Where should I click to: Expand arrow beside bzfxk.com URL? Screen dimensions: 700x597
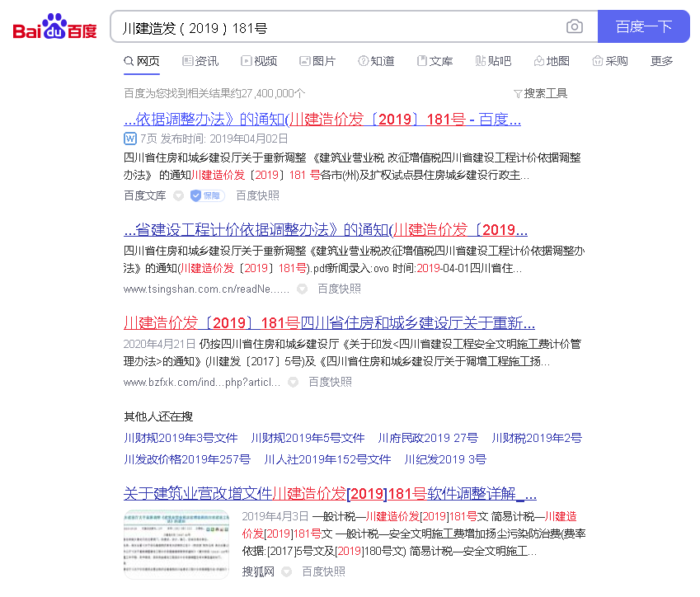[x=294, y=383]
